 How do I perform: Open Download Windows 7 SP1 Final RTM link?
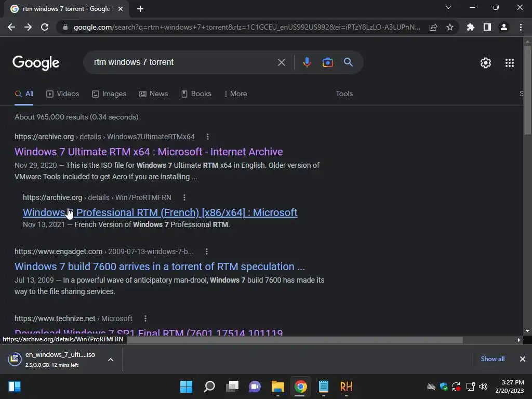coord(149,331)
